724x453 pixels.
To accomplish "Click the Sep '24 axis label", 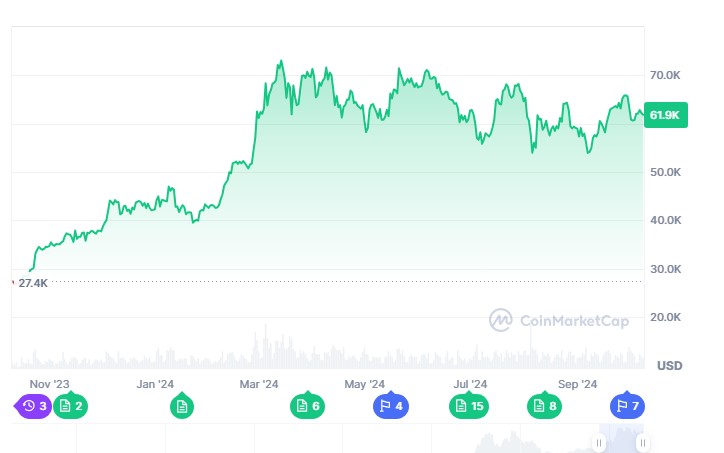I will point(577,384).
